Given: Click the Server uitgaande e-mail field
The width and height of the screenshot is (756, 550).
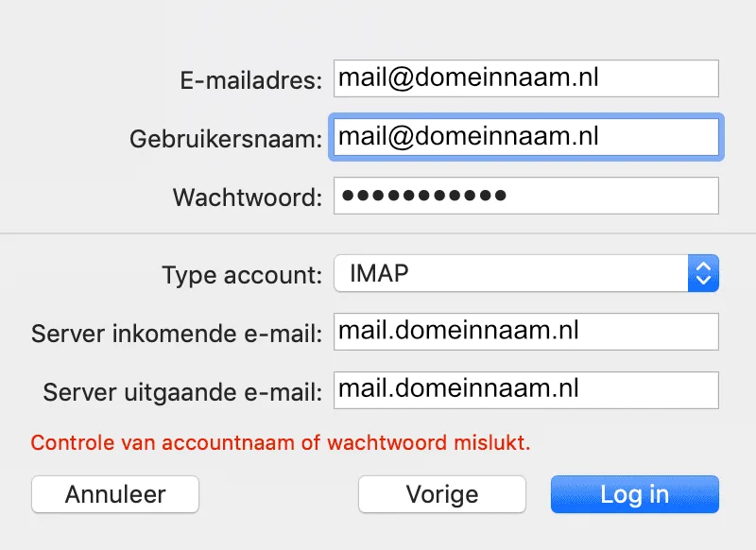Looking at the screenshot, I should [x=525, y=389].
